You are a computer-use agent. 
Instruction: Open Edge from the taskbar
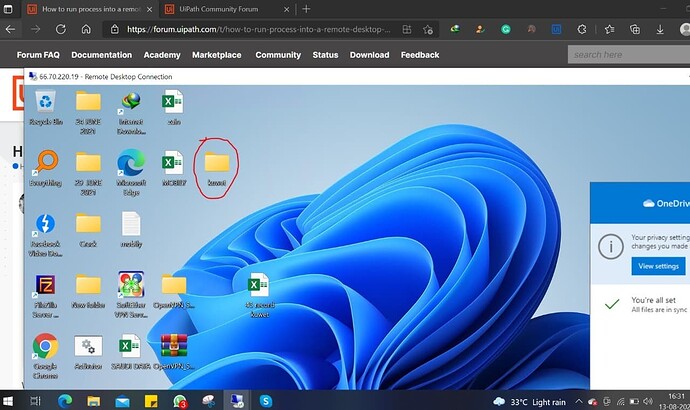point(65,401)
